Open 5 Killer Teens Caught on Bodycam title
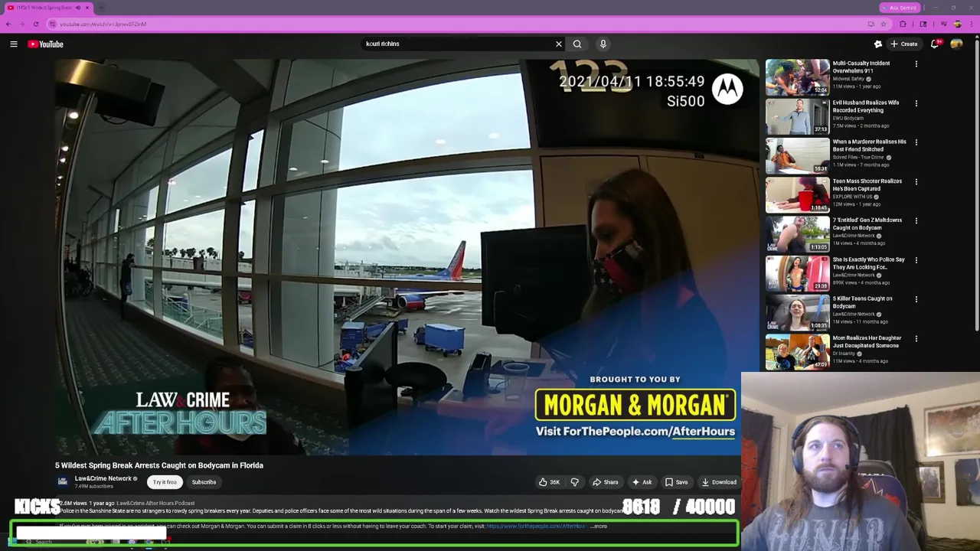The height and width of the screenshot is (551, 980). [862, 302]
